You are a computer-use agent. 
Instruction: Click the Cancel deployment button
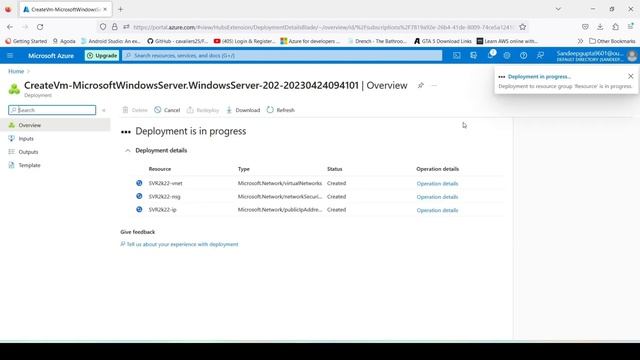pos(167,110)
